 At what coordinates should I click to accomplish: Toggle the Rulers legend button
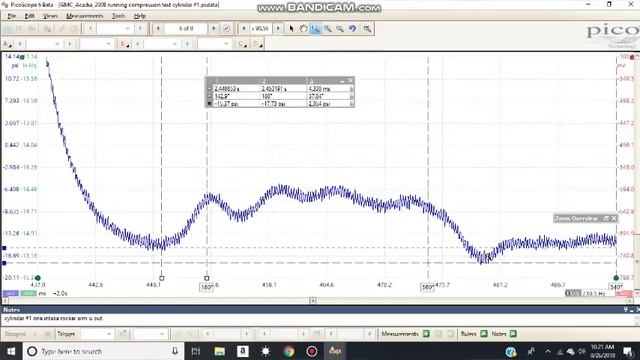point(484,334)
